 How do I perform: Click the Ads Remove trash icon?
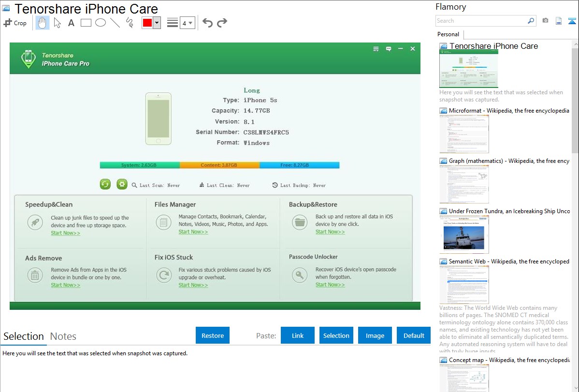click(35, 275)
